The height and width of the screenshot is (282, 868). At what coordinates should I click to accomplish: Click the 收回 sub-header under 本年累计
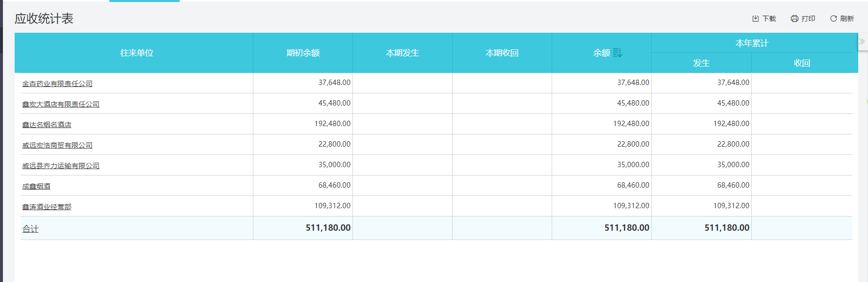(x=802, y=63)
